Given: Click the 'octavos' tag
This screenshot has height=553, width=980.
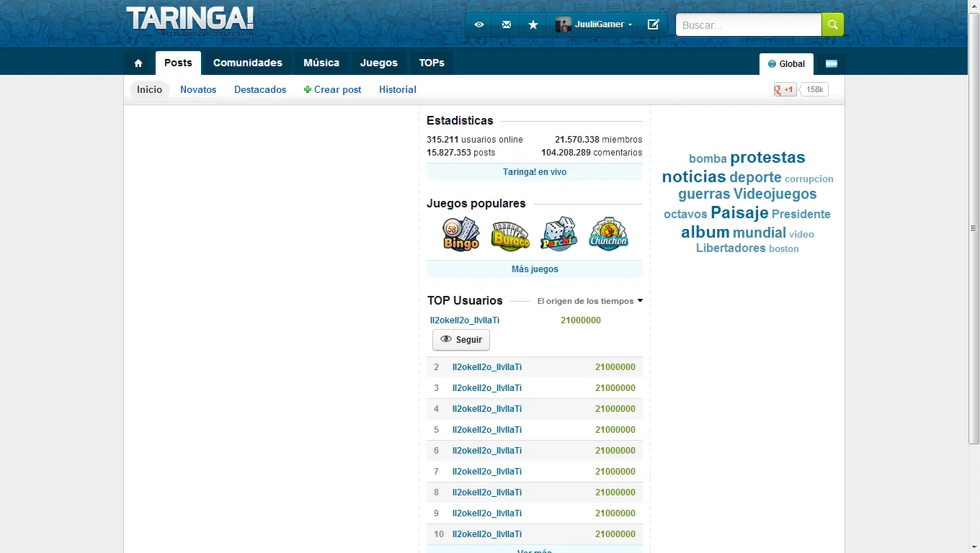Looking at the screenshot, I should point(685,215).
